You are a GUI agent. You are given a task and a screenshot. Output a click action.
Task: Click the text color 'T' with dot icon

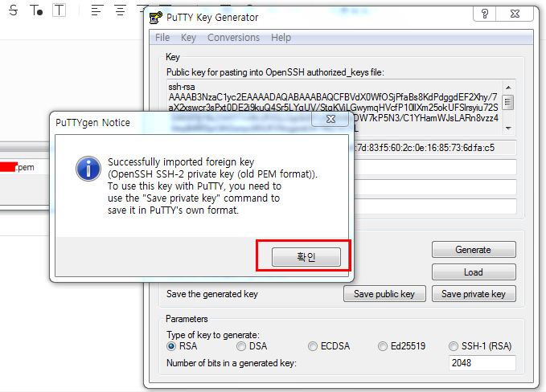coord(36,10)
